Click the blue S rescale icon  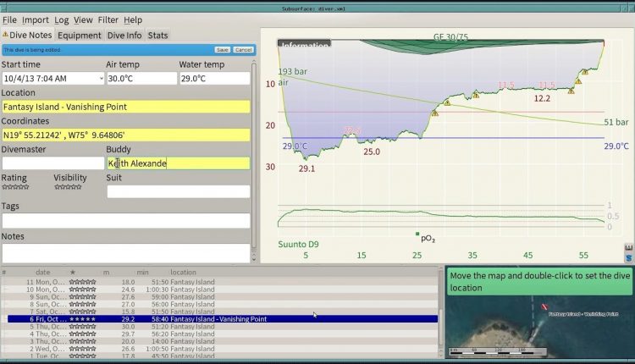coord(628,257)
